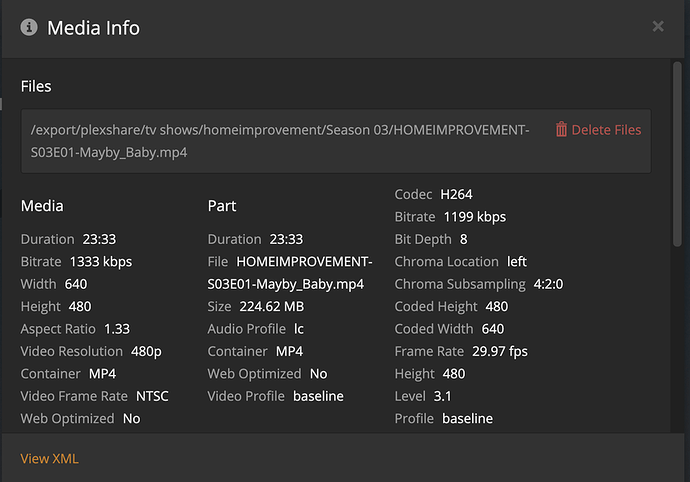Click the Files section heading
The height and width of the screenshot is (482, 690).
click(x=36, y=86)
